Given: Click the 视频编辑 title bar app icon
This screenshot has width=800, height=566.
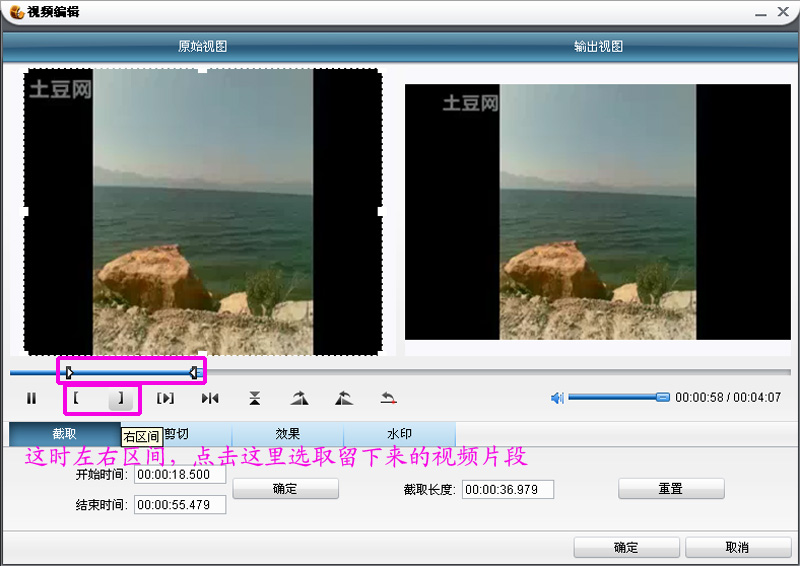Looking at the screenshot, I should click(17, 12).
